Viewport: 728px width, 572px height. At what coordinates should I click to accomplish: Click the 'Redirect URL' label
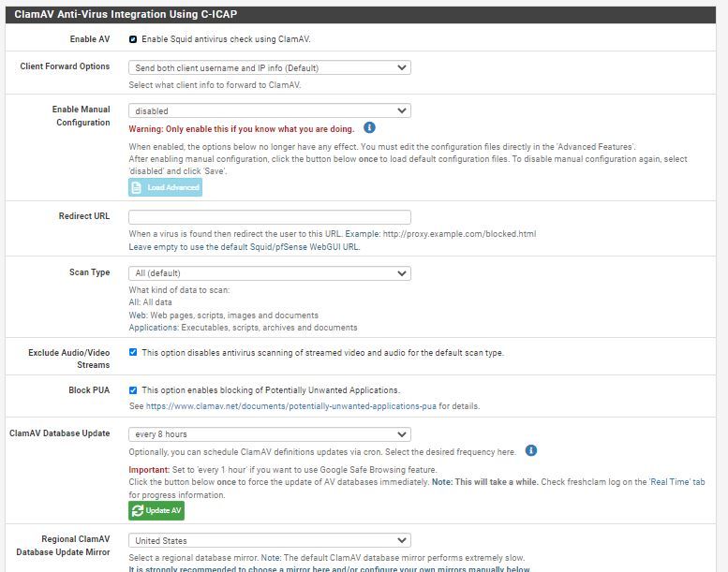(84, 216)
